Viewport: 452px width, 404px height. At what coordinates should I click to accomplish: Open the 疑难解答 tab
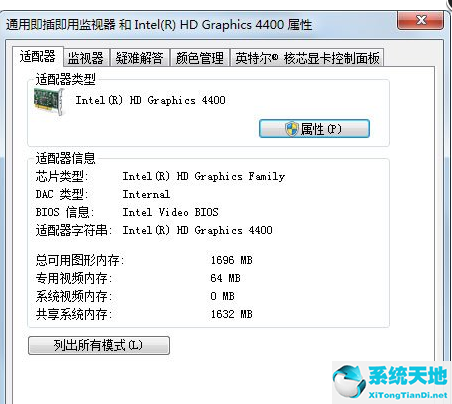140,58
